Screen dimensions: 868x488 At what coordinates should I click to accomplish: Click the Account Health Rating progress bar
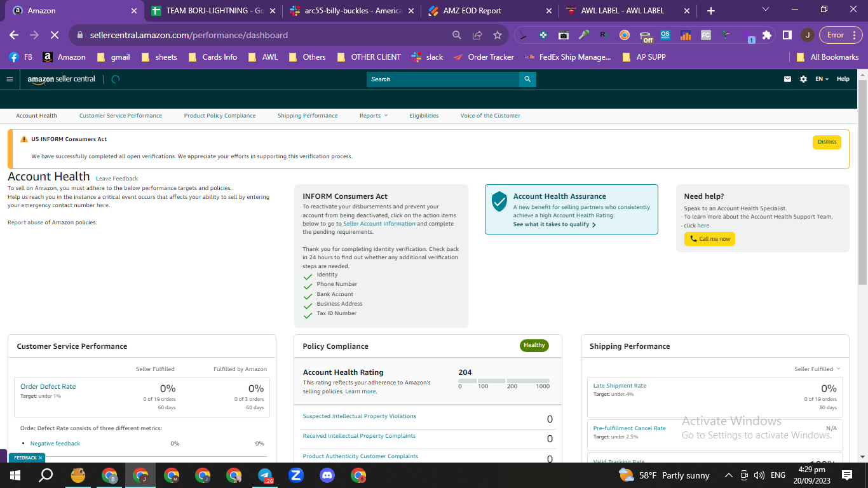point(504,381)
